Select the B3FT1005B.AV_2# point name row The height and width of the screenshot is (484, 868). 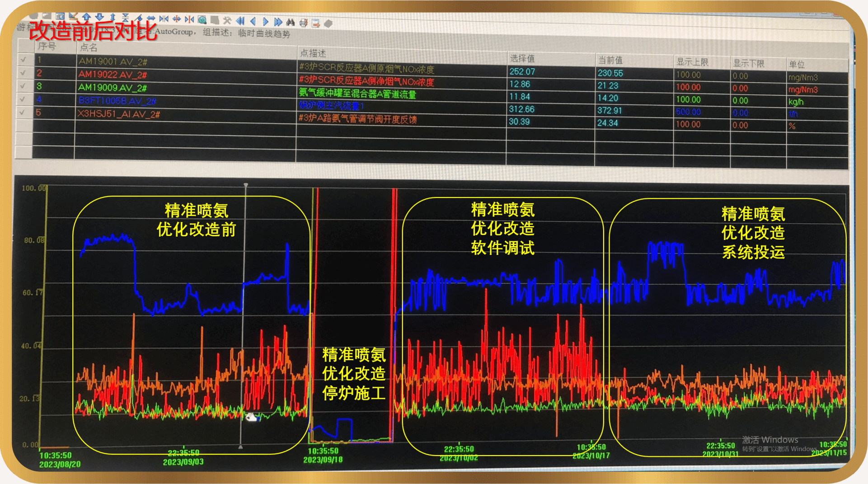(117, 101)
